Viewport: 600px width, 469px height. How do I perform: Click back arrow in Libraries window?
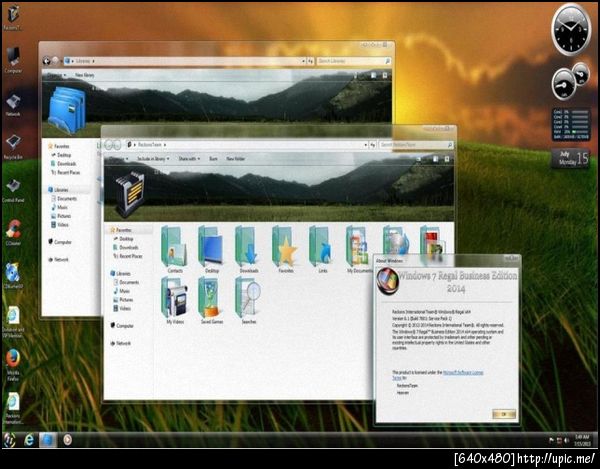tap(46, 61)
